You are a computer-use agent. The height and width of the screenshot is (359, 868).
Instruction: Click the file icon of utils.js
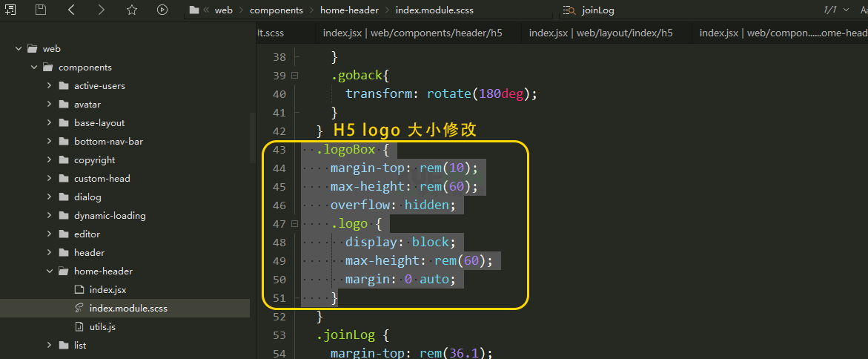click(x=79, y=327)
